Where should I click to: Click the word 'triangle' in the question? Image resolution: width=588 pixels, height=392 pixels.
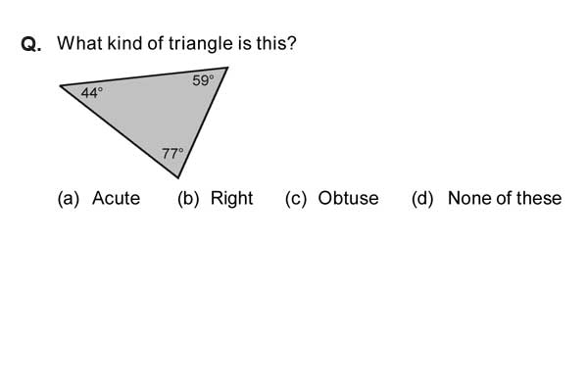point(201,43)
